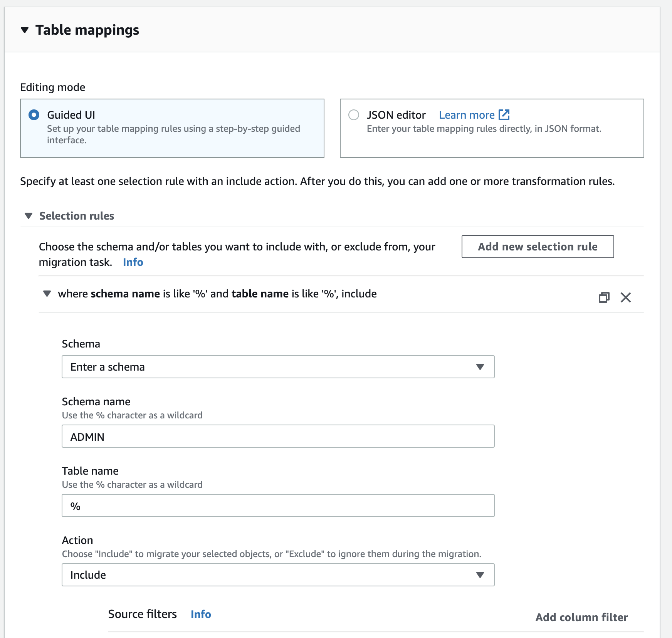The width and height of the screenshot is (672, 638).
Task: Open the Enter a schema dropdown arrow
Action: 480,367
